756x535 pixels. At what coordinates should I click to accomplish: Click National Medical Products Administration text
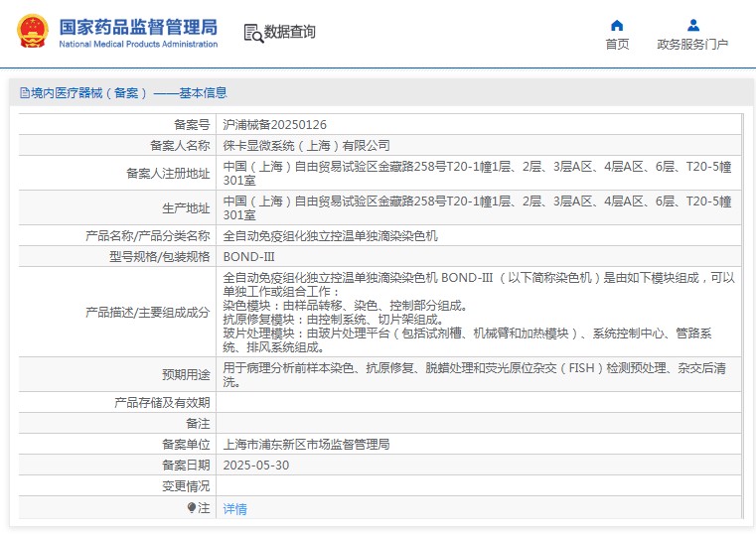tap(138, 44)
